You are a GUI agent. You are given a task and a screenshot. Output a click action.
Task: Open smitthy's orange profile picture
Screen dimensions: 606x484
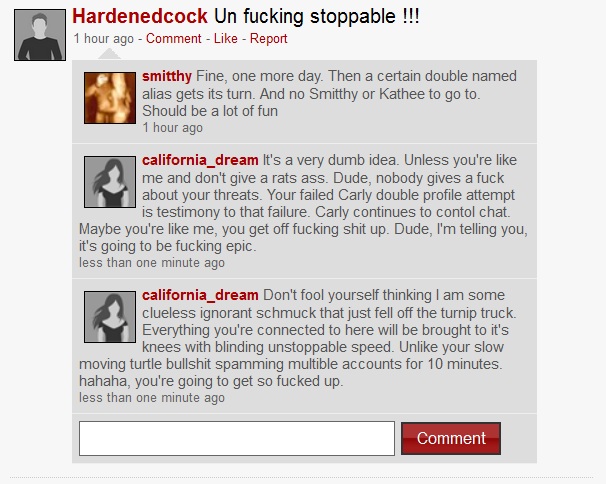pyautogui.click(x=110, y=98)
